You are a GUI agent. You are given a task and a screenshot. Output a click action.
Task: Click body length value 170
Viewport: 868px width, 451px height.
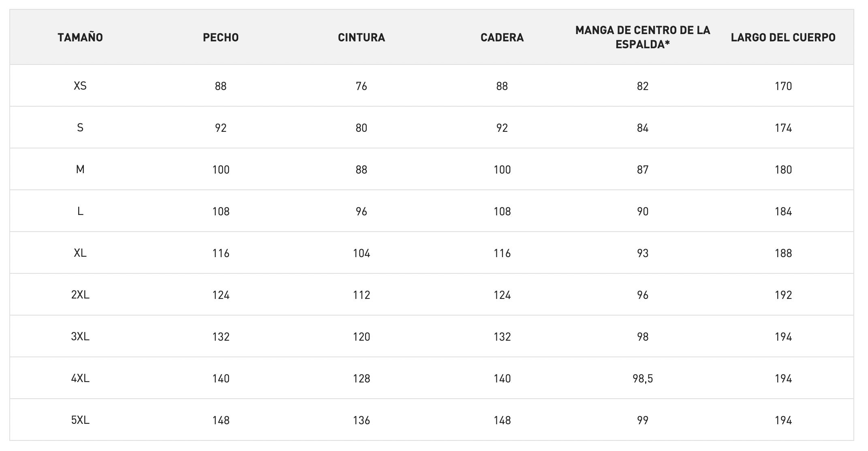[783, 86]
